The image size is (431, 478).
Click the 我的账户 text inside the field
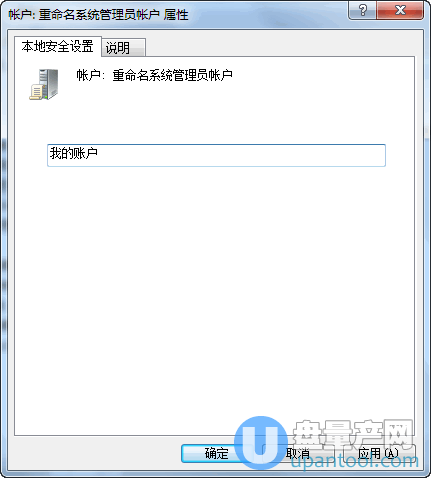pyautogui.click(x=74, y=153)
